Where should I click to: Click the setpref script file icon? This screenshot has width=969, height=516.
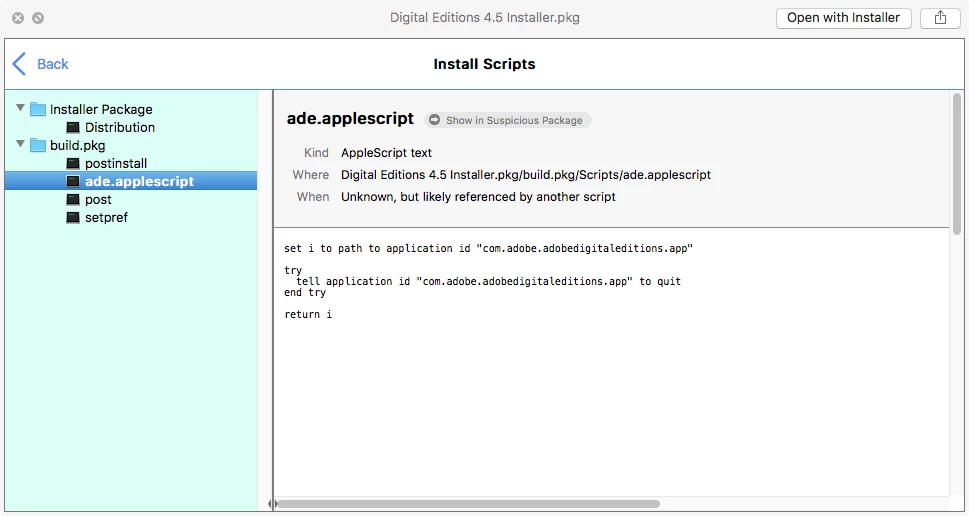[73, 218]
